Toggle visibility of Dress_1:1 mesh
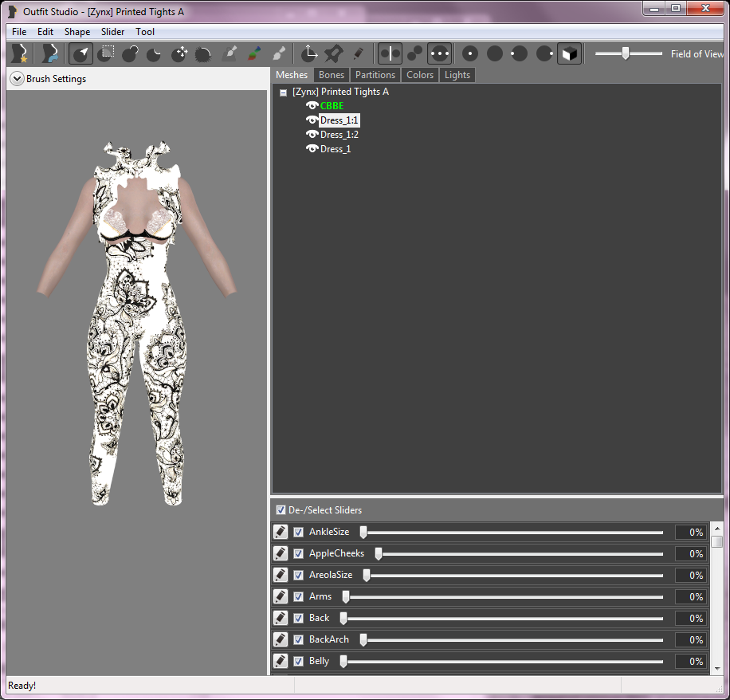730x700 pixels. (312, 120)
